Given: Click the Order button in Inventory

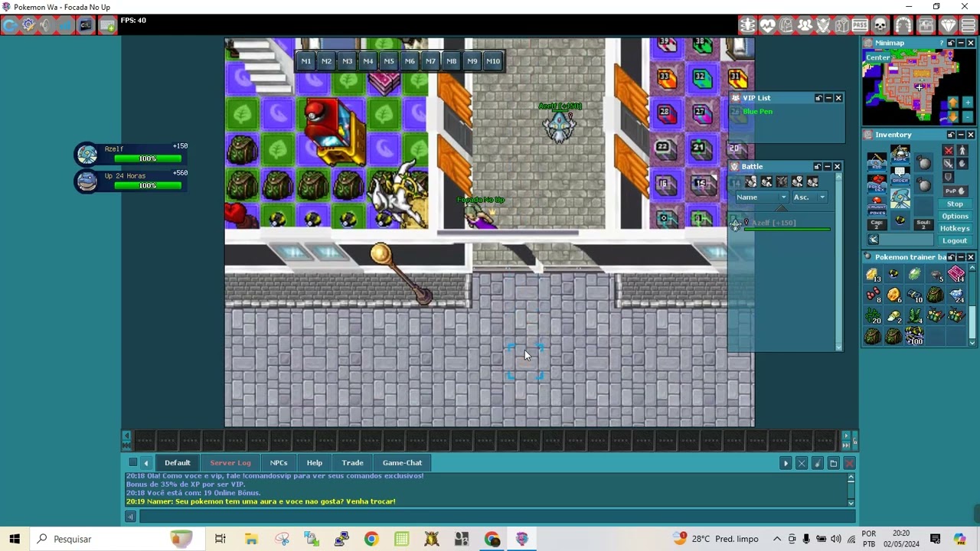Looking at the screenshot, I should 900,176.
